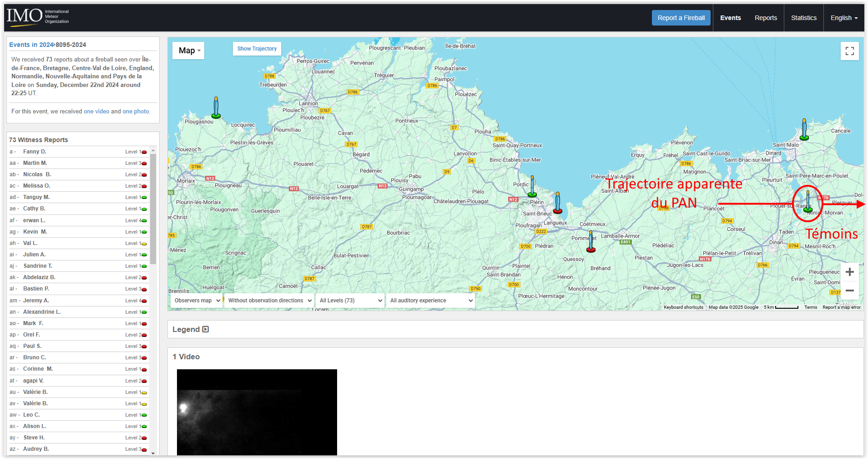Click the IMO logo in header
This screenshot has width=868, height=459.
[37, 17]
